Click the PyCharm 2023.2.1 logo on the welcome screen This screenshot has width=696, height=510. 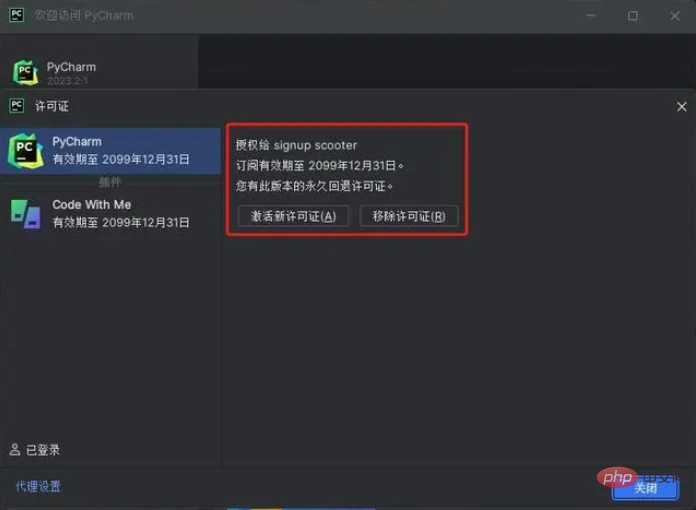(x=25, y=72)
